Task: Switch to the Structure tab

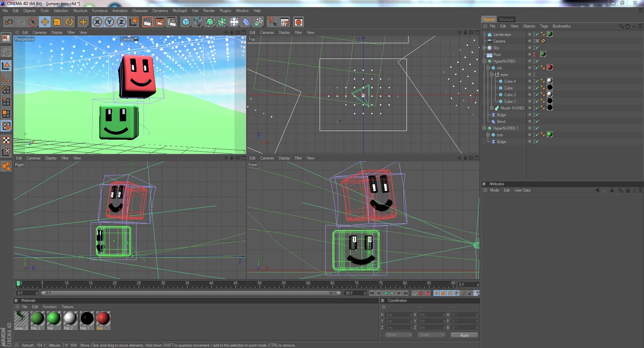Action: [x=506, y=19]
